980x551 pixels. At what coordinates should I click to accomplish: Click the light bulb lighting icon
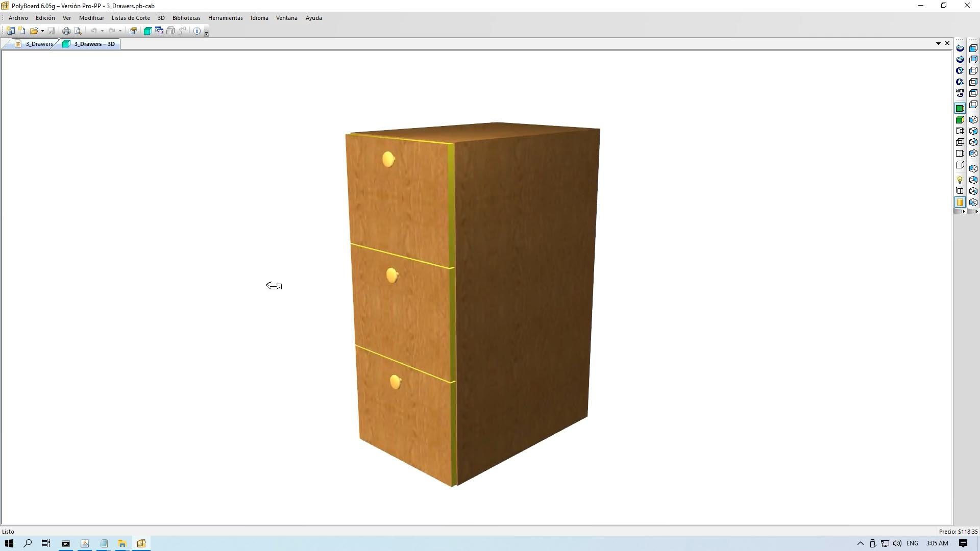click(960, 180)
